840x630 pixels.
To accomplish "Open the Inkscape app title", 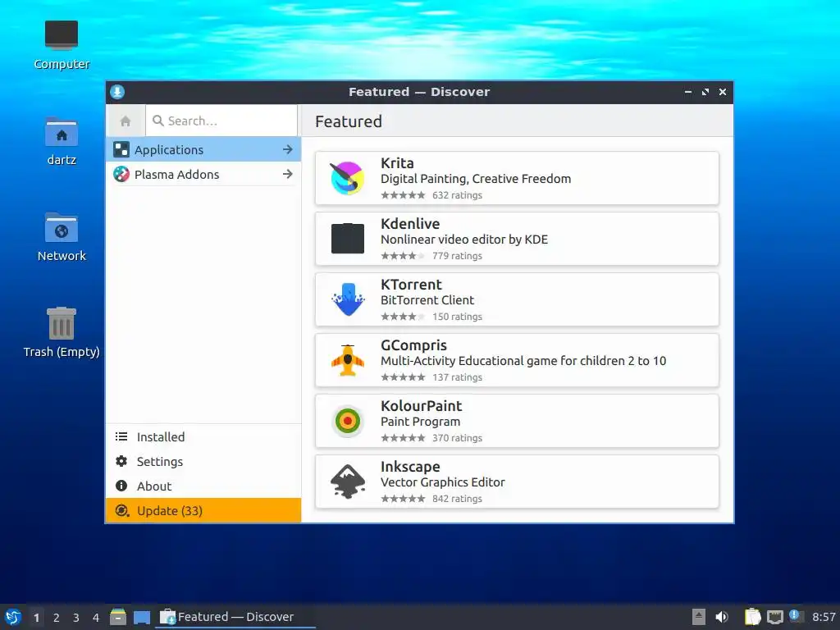I will 410,467.
